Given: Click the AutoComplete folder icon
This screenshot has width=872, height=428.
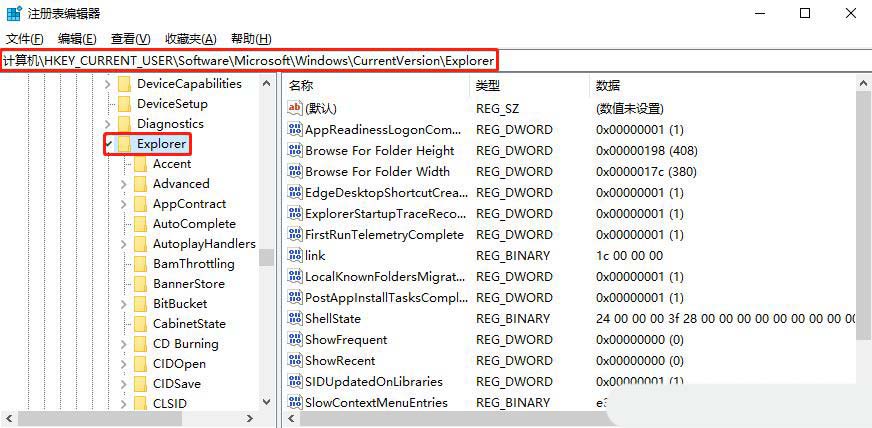Looking at the screenshot, I should tap(140, 224).
